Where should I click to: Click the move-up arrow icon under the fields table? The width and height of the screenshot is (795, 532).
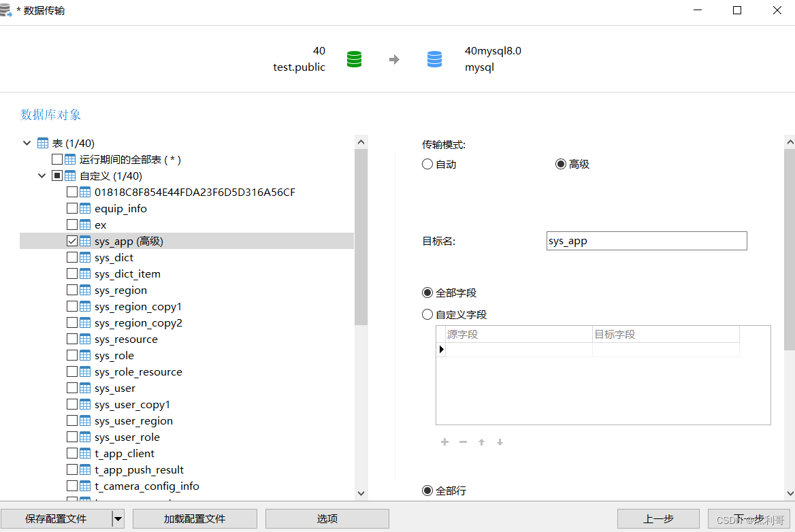[481, 442]
